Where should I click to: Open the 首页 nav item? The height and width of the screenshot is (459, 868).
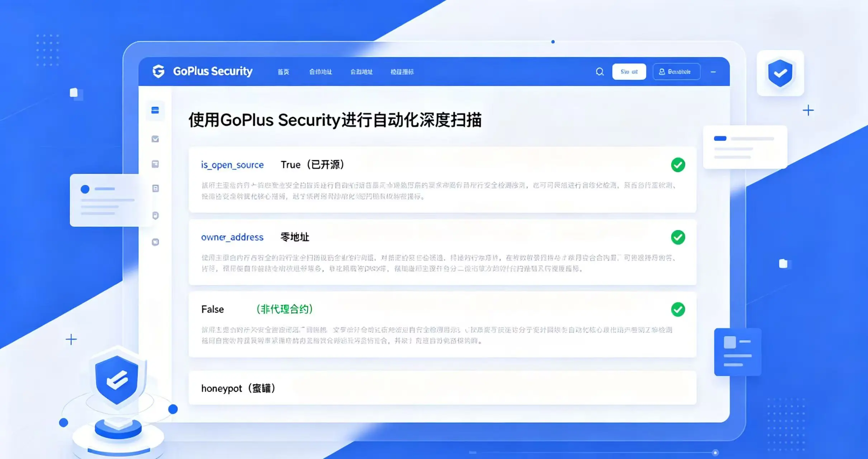[283, 72]
